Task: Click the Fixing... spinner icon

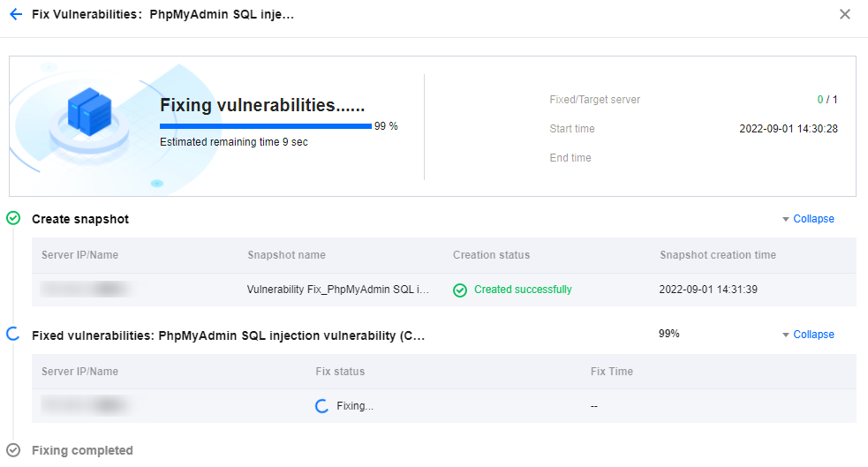Action: 323,406
